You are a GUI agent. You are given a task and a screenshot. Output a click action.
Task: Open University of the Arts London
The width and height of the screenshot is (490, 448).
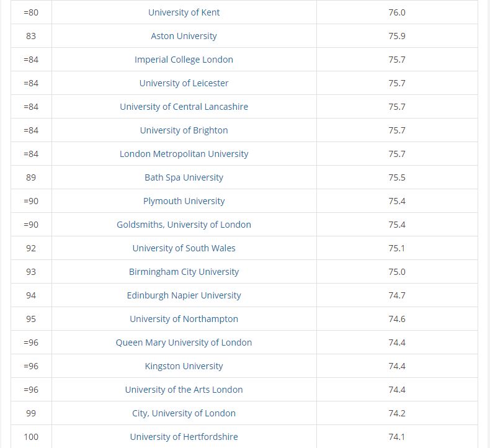tap(184, 390)
